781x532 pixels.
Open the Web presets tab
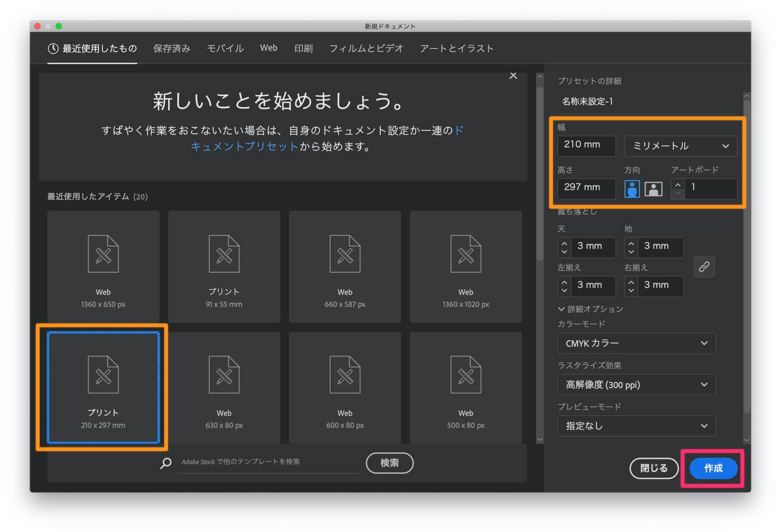[x=269, y=48]
